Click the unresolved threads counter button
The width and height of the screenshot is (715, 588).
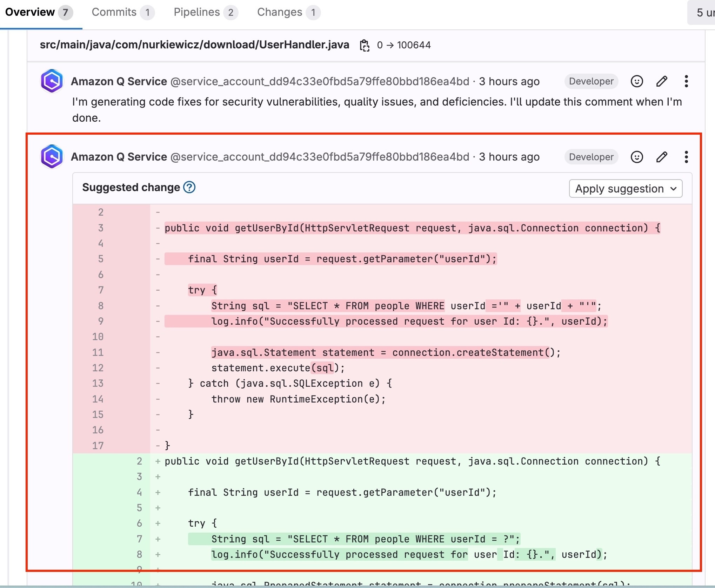[x=702, y=13]
